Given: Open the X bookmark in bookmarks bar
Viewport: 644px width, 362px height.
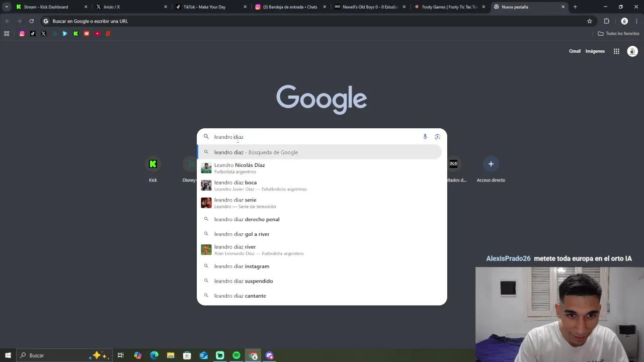Looking at the screenshot, I should pos(43,34).
